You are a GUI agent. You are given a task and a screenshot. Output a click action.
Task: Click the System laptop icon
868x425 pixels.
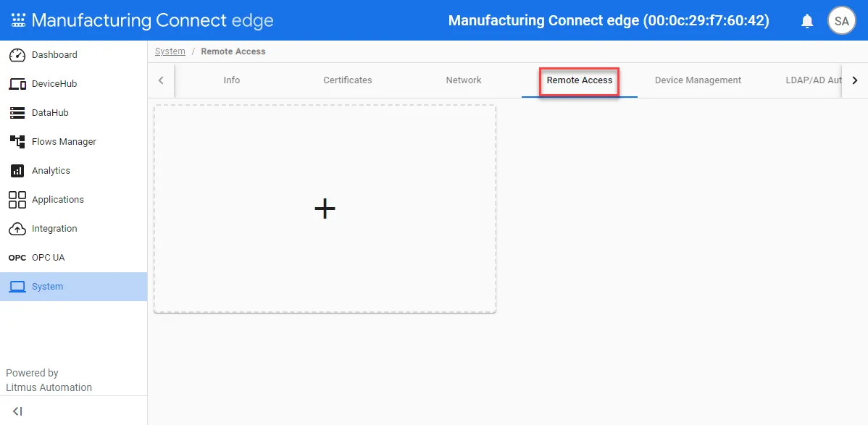17,287
